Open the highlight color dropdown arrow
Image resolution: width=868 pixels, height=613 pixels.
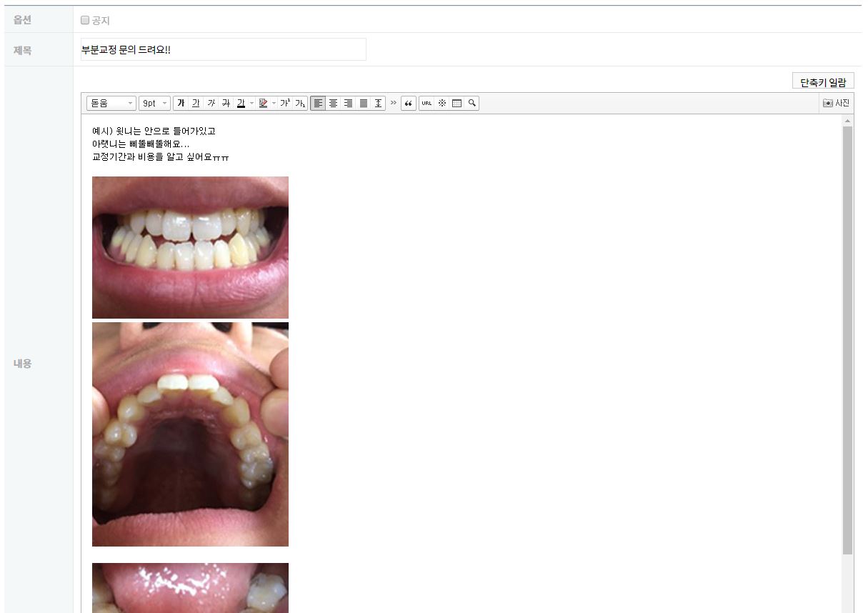click(274, 103)
